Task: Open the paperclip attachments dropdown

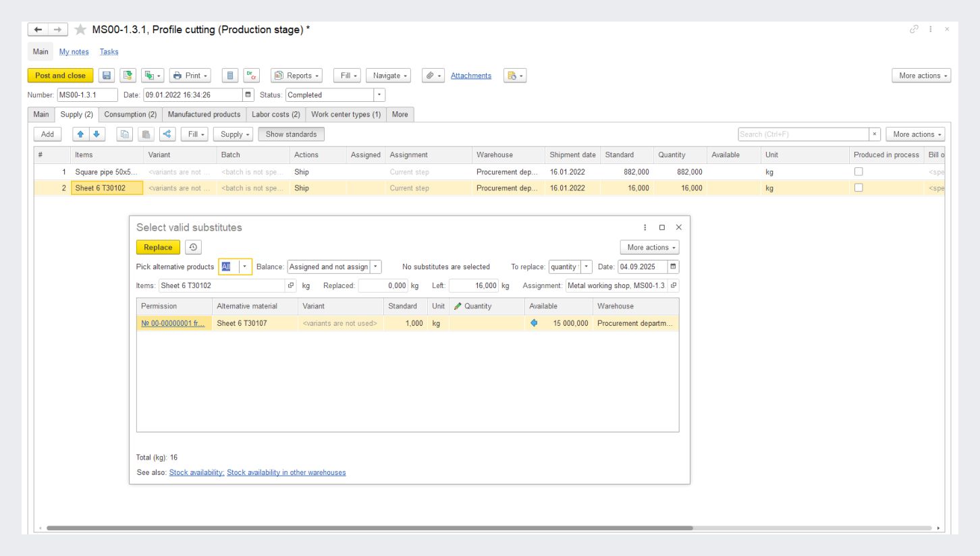Action: point(433,76)
